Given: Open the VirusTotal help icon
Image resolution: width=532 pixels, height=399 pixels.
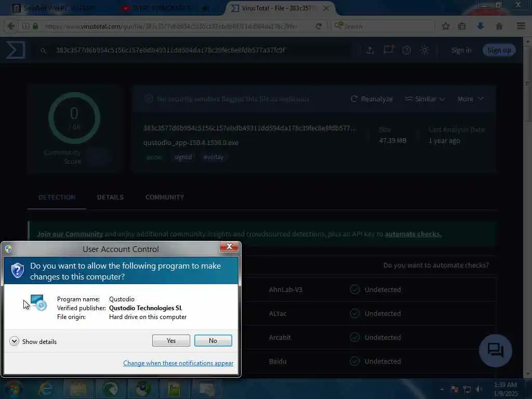Looking at the screenshot, I should point(406,50).
